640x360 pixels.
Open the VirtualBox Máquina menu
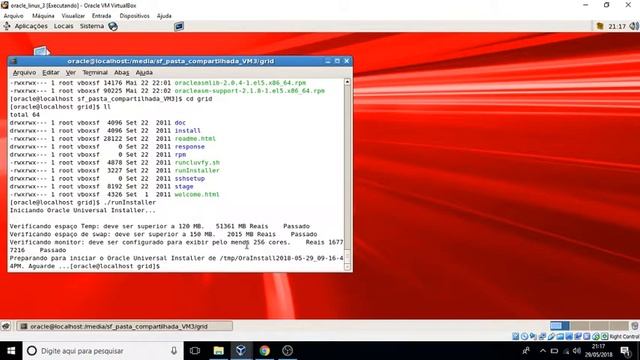tap(43, 16)
